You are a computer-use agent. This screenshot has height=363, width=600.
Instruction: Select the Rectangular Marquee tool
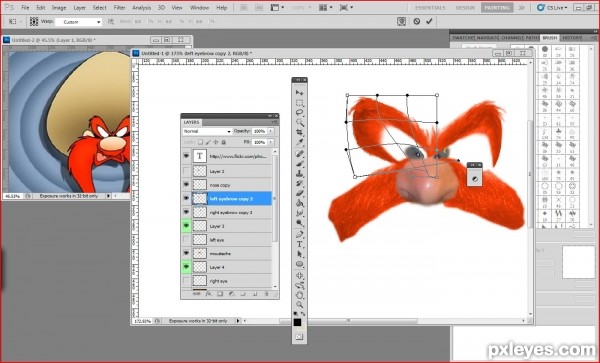click(299, 103)
